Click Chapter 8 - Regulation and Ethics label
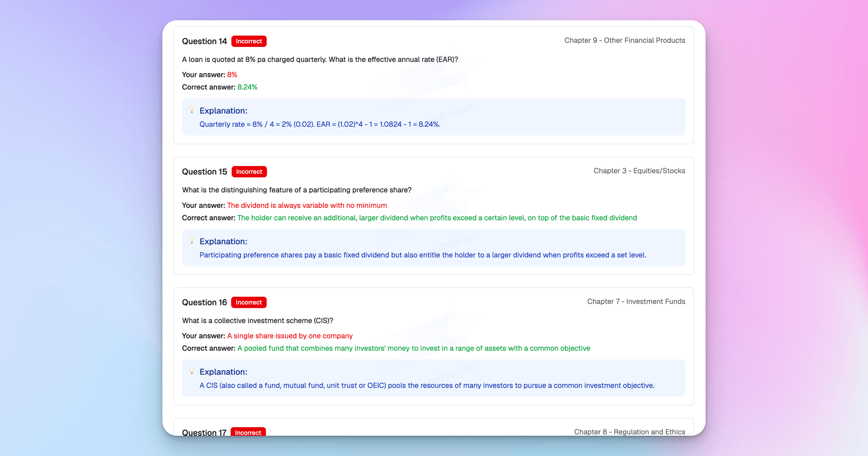Screen dimensions: 868x456 [x=630, y=432]
